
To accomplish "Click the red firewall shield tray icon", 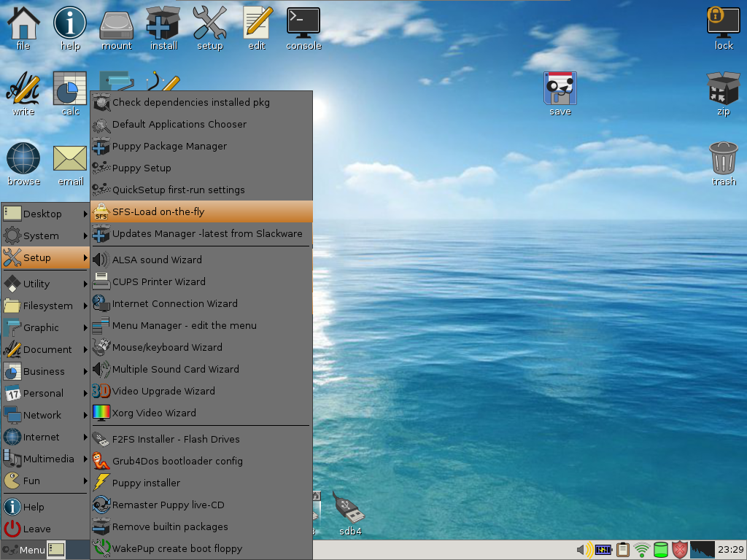I will pyautogui.click(x=680, y=550).
